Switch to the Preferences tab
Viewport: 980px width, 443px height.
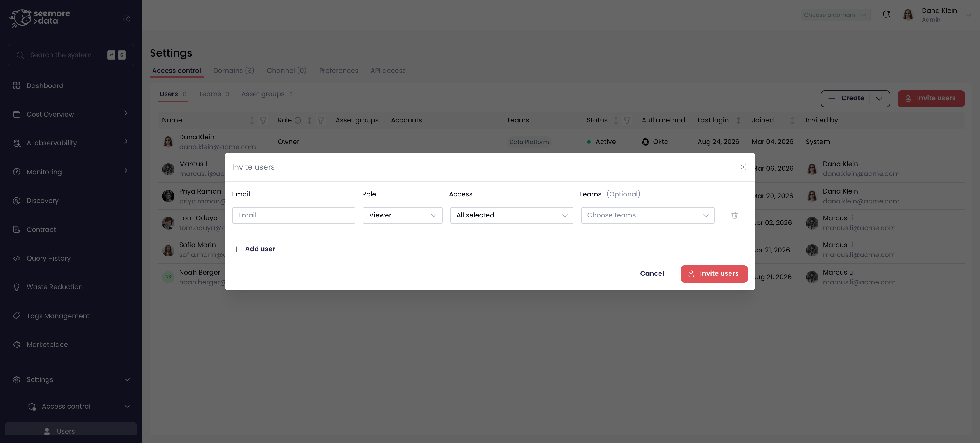(338, 71)
